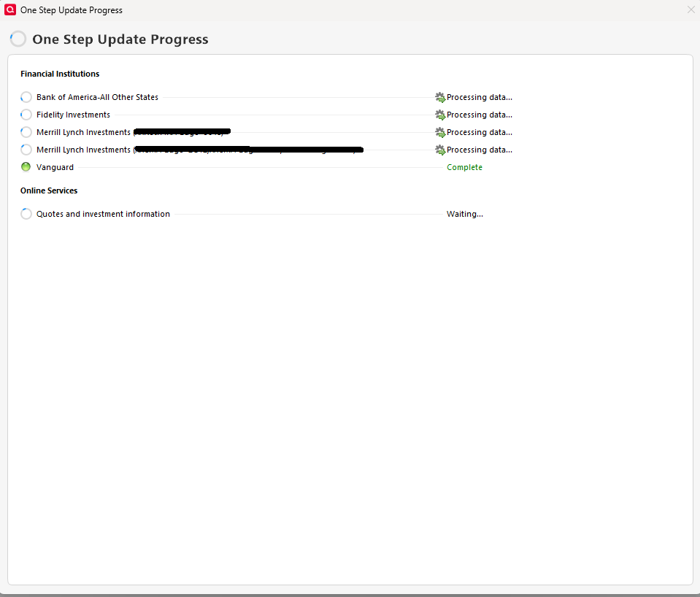Click first Merrill Lynch Investments spinner icon
Image resolution: width=700 pixels, height=597 pixels.
pos(26,132)
